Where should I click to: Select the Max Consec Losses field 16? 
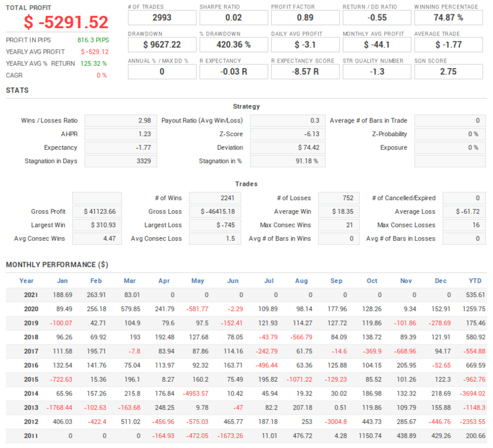coord(464,225)
